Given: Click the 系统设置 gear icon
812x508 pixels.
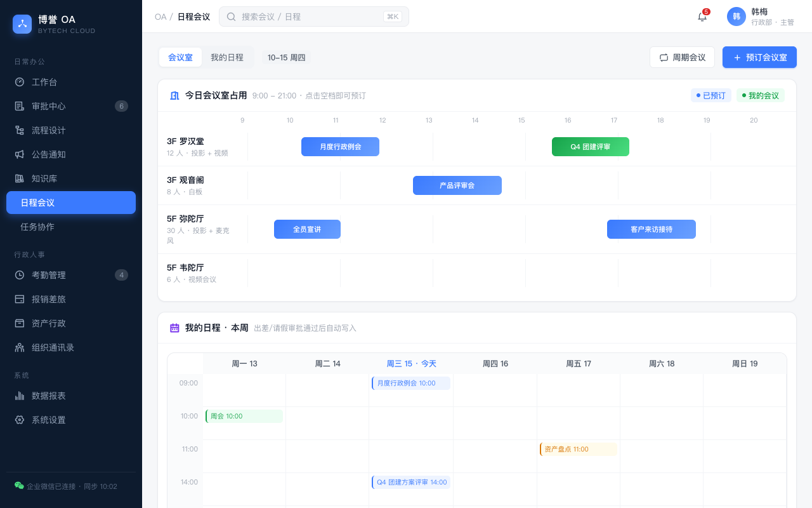Looking at the screenshot, I should 20,420.
